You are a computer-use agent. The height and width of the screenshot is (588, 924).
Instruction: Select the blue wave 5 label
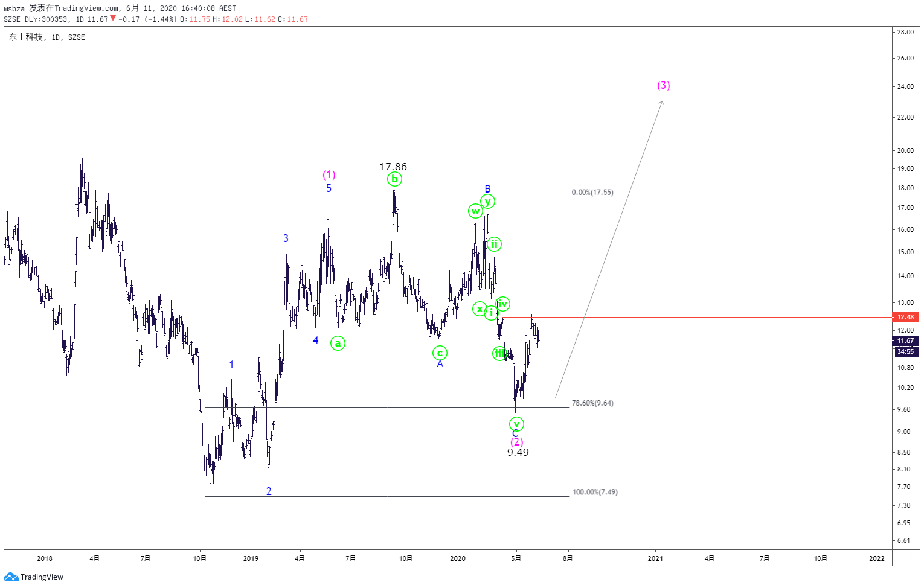tap(329, 188)
